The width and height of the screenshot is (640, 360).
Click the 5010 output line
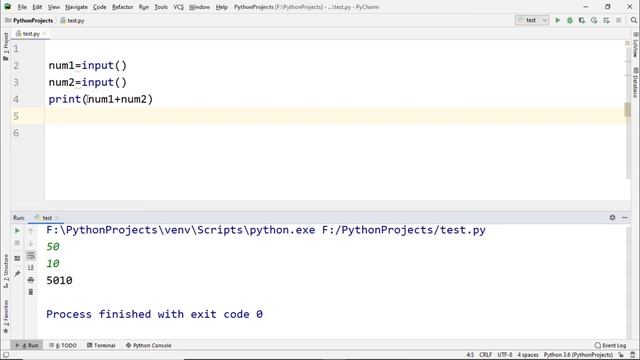59,280
